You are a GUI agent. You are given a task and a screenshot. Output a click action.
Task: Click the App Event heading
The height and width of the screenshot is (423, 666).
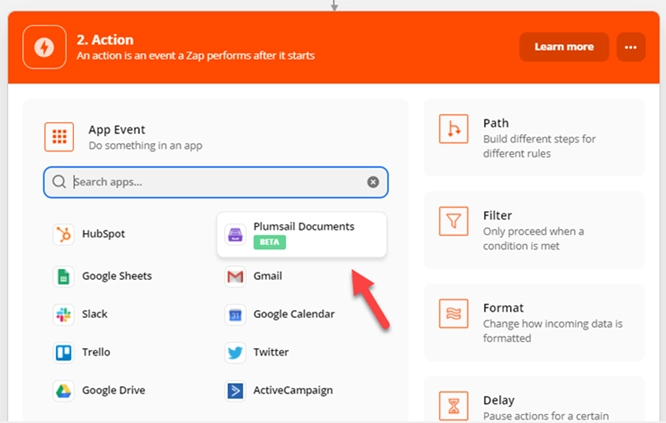pos(117,130)
